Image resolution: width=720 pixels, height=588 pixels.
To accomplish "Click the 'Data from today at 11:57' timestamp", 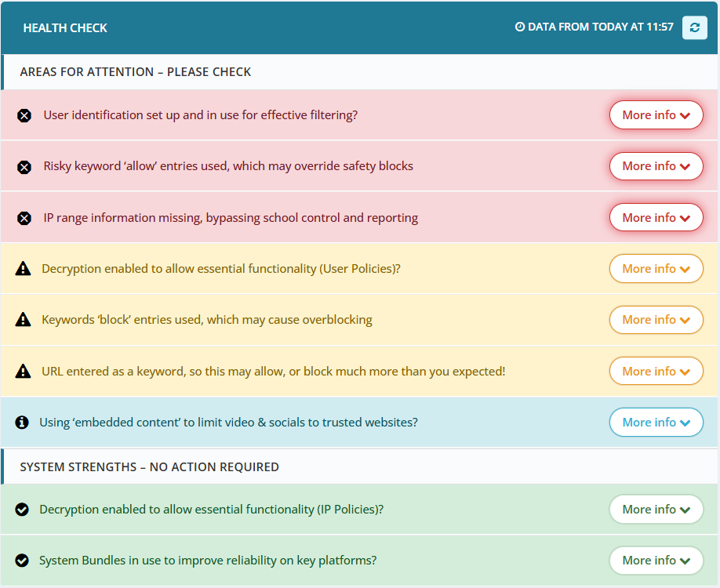I will coord(594,27).
